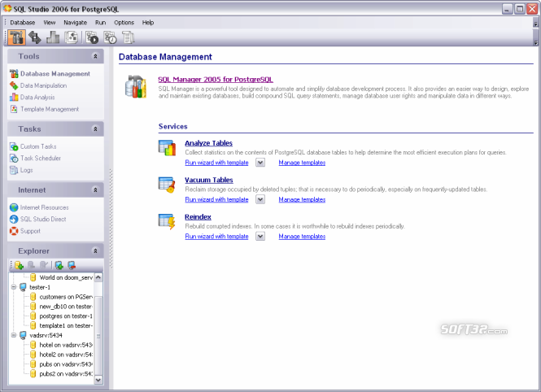541x392 pixels.
Task: Collapse the Tasks panel
Action: (95, 129)
